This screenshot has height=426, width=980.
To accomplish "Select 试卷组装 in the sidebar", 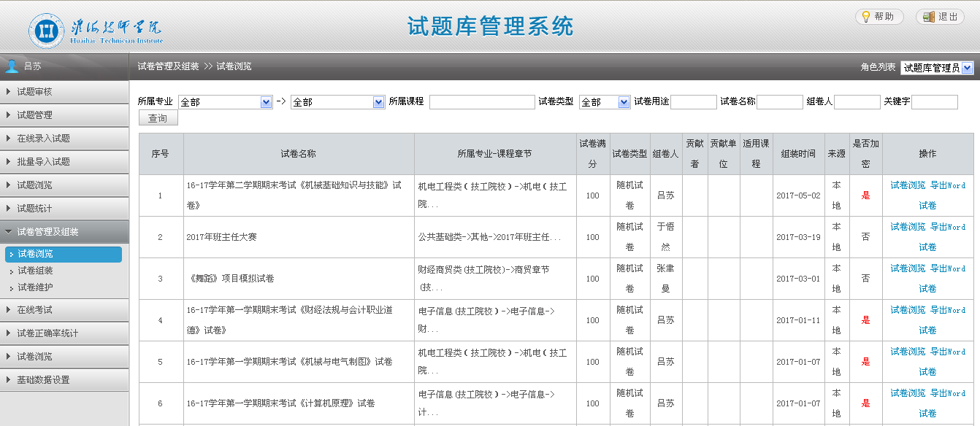I will (x=35, y=271).
